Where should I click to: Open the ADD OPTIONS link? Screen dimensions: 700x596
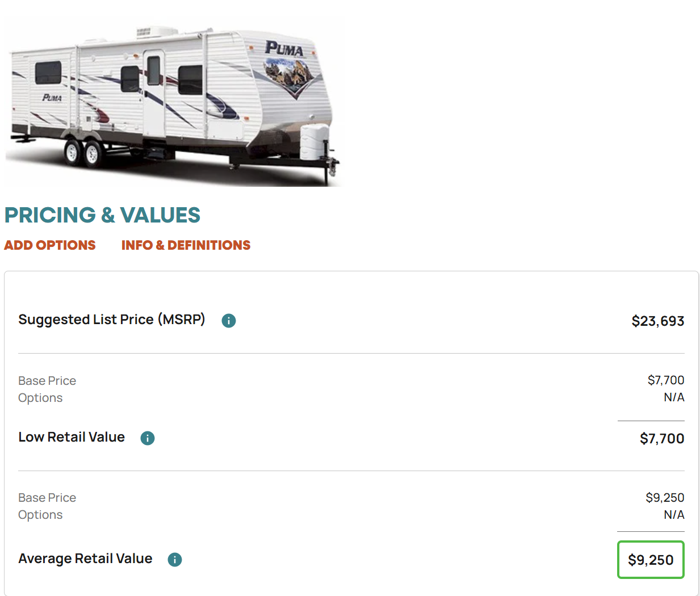tap(50, 245)
